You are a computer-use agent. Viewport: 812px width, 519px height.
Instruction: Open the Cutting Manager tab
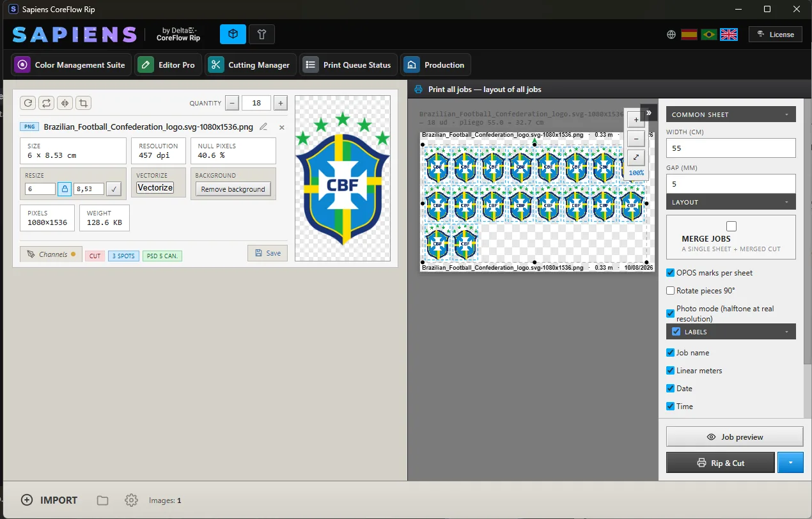(251, 65)
